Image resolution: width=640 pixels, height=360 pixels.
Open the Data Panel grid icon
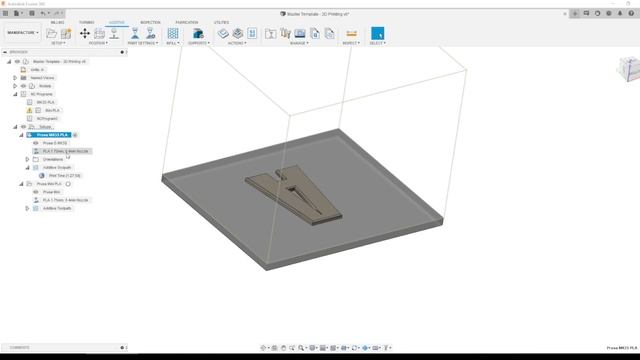pyautogui.click(x=5, y=13)
